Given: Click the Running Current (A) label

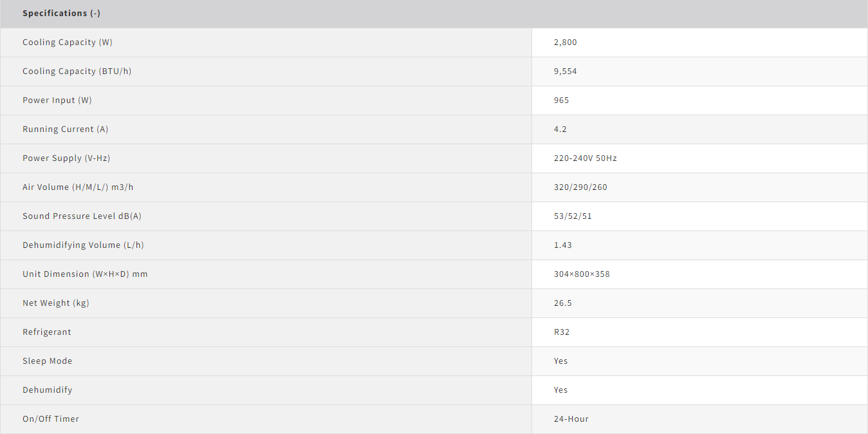Looking at the screenshot, I should [66, 129].
